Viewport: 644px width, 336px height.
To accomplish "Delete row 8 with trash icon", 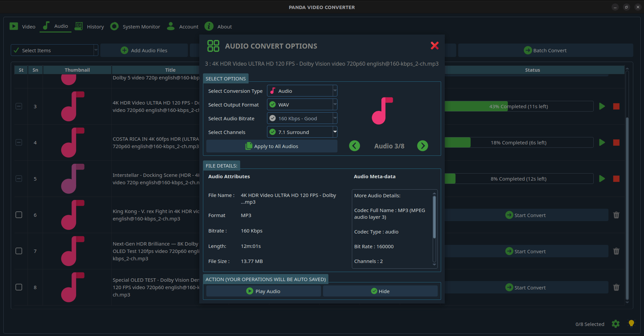I will pyautogui.click(x=616, y=287).
